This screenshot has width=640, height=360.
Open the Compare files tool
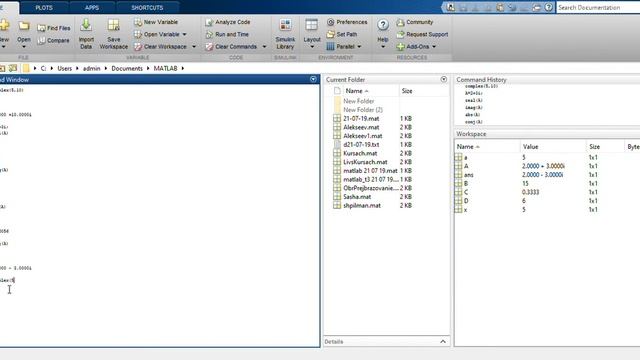(x=53, y=40)
